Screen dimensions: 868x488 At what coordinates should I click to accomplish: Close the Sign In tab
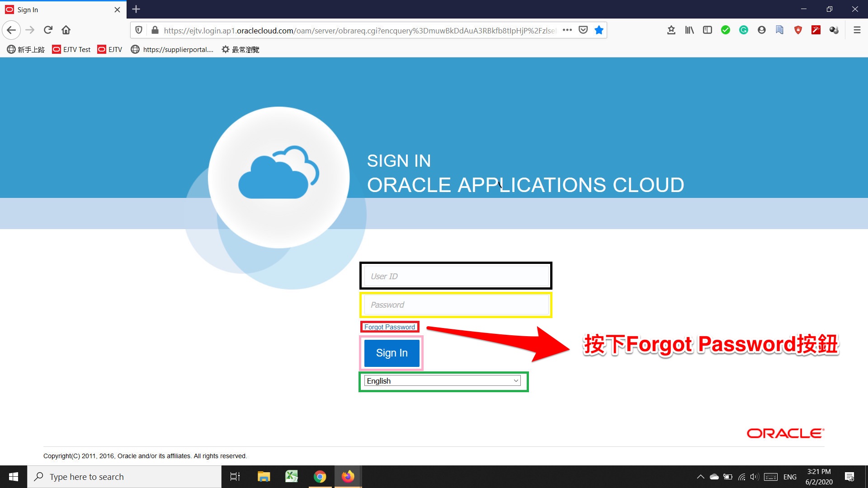(x=117, y=9)
